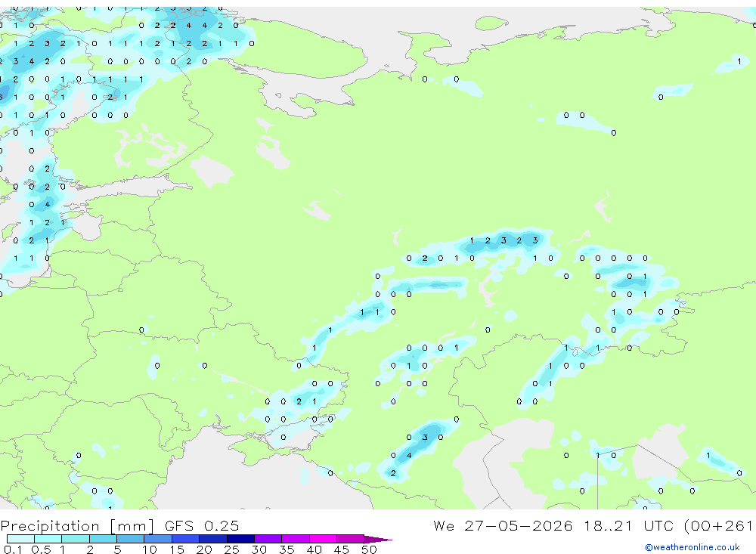This screenshot has height=554, width=756.
Task: Click the 'Precipitation [mm]' title text
Action: (77, 525)
